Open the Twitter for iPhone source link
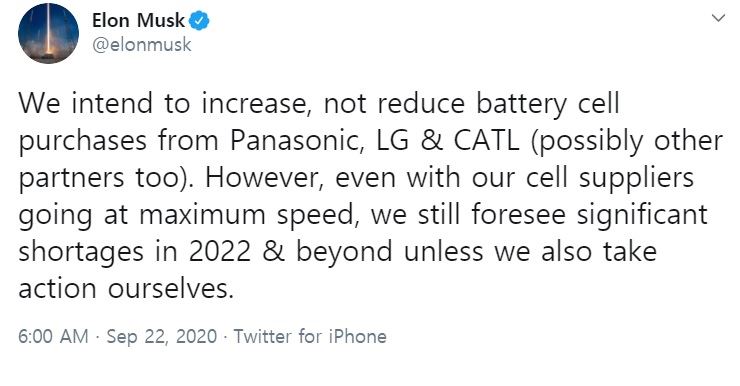The image size is (740, 386). 310,336
